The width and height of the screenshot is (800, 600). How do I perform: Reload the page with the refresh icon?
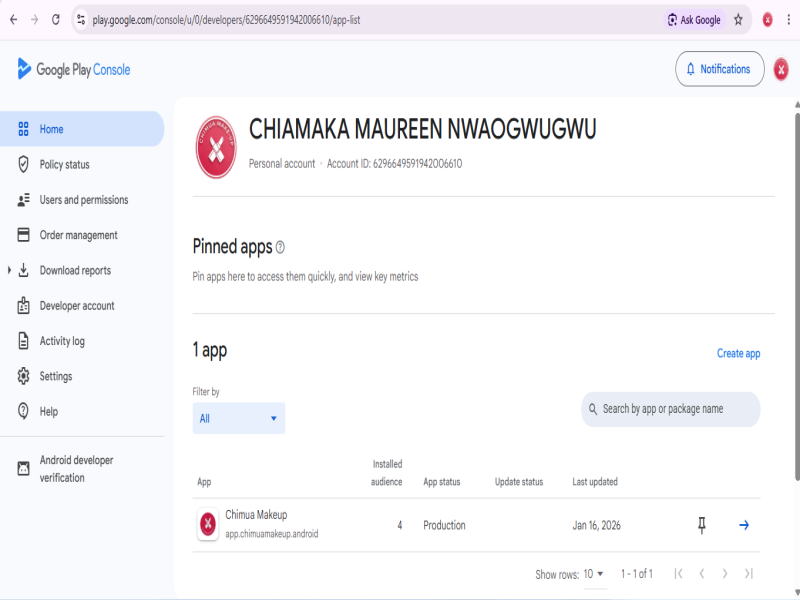tap(56, 20)
